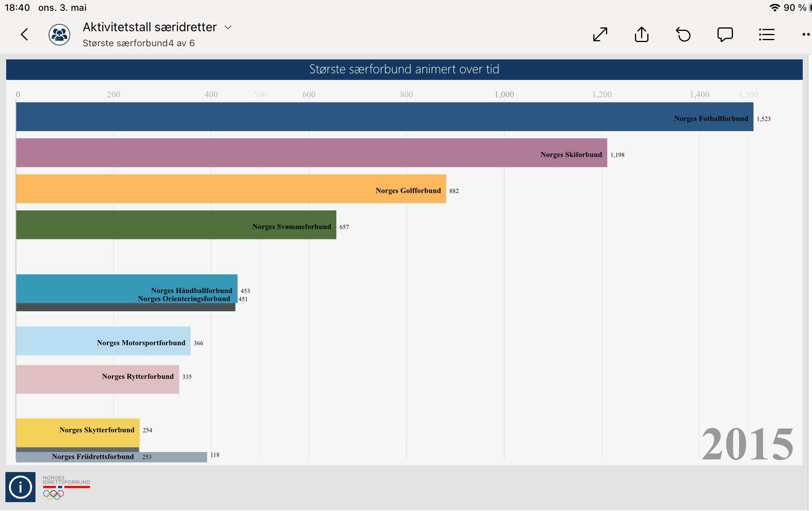812x511 pixels.
Task: Tap the fullscreen expand arrows icon
Action: 600,34
